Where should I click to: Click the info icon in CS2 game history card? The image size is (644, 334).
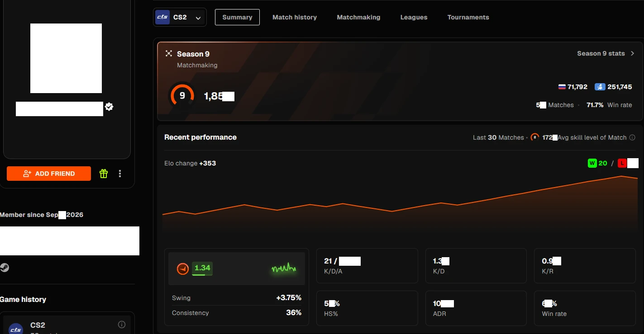(x=122, y=325)
